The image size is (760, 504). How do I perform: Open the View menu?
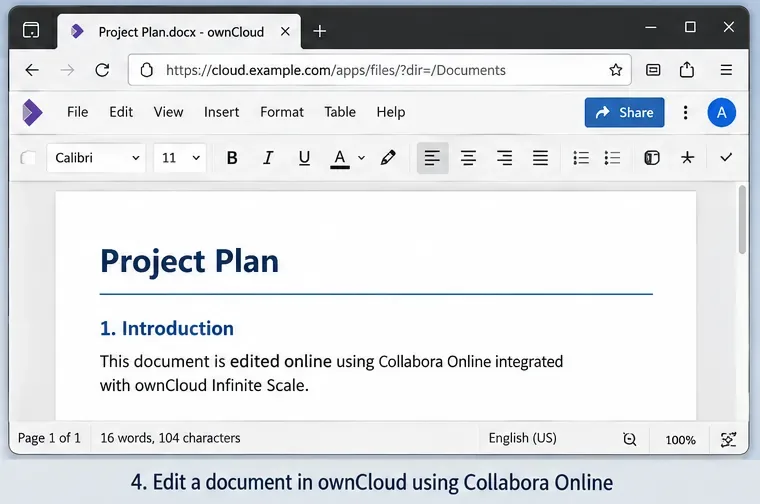coord(168,112)
